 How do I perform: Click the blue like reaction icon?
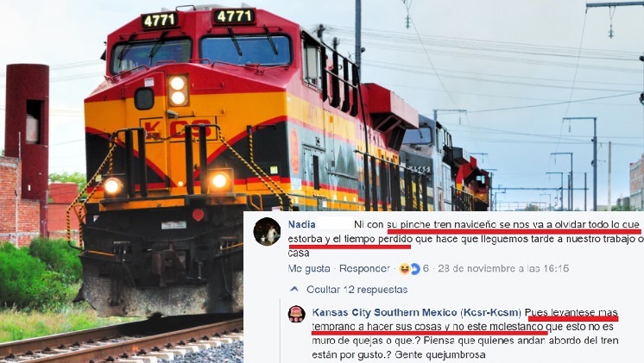[415, 269]
